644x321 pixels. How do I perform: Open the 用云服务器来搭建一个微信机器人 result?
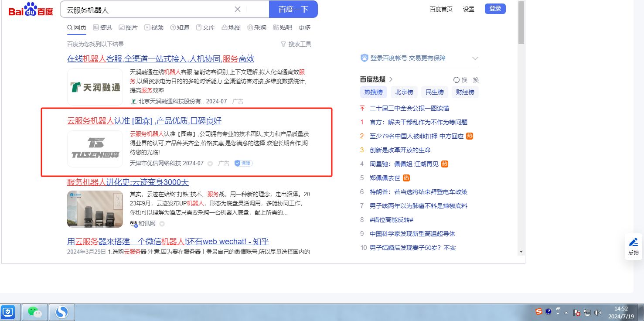(x=168, y=242)
